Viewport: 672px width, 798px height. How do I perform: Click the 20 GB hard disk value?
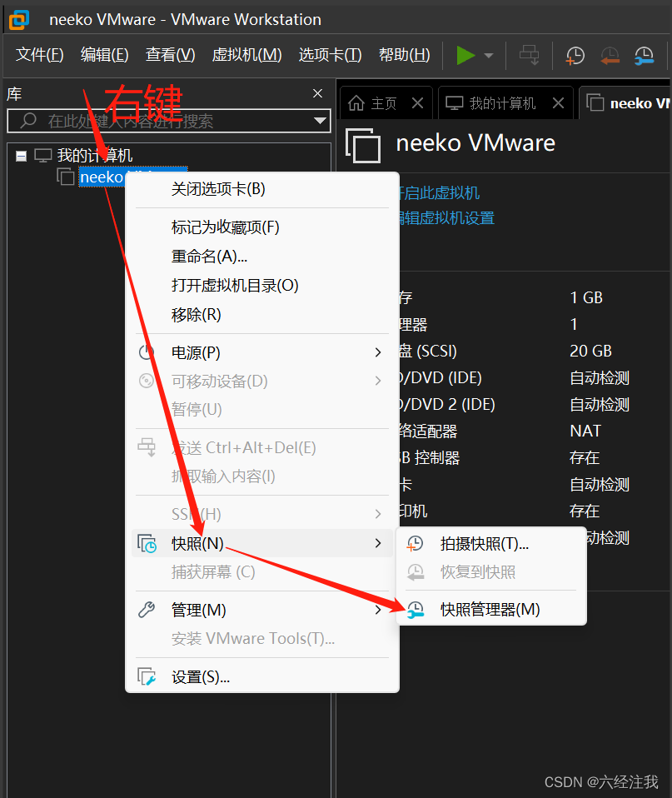tap(590, 351)
